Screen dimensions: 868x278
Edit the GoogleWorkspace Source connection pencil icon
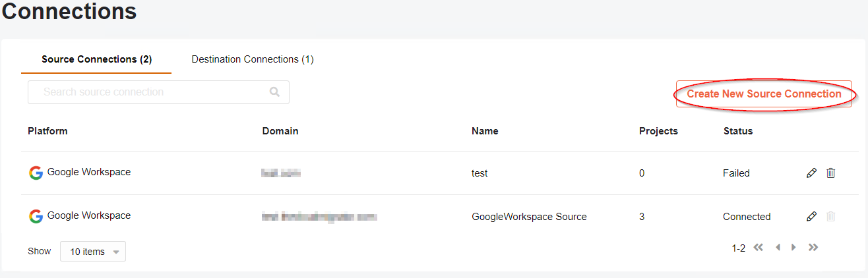pyautogui.click(x=811, y=216)
